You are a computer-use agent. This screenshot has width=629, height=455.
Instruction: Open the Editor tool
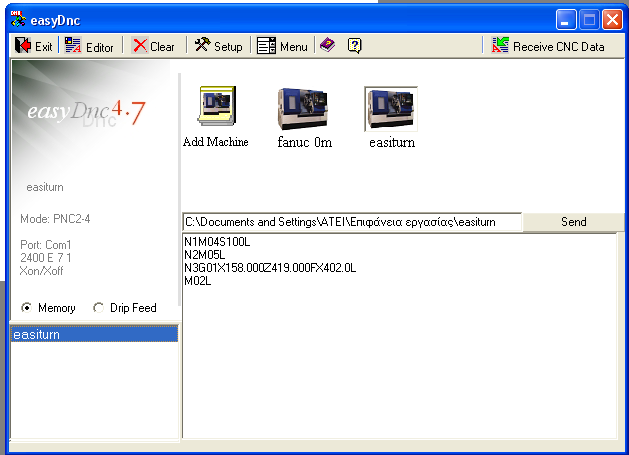73,45
